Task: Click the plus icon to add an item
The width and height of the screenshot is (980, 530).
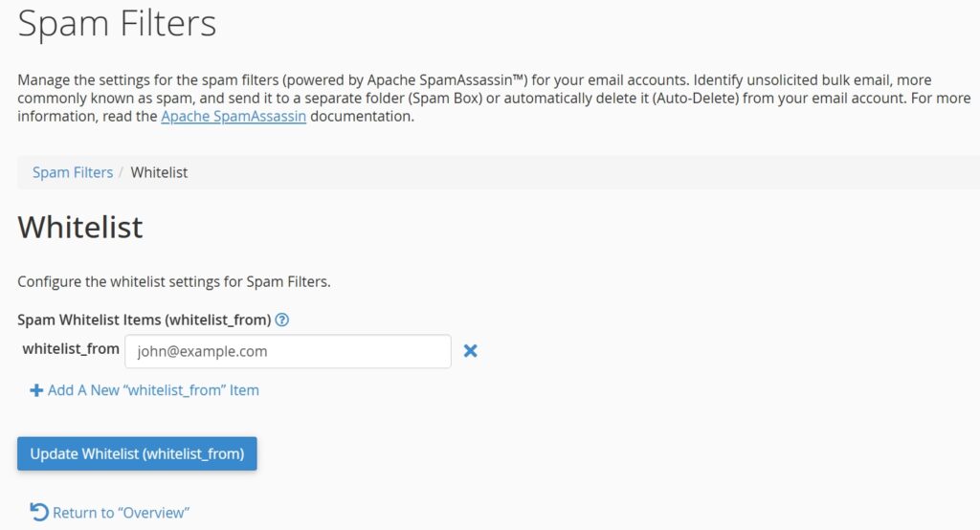Action: pyautogui.click(x=36, y=390)
